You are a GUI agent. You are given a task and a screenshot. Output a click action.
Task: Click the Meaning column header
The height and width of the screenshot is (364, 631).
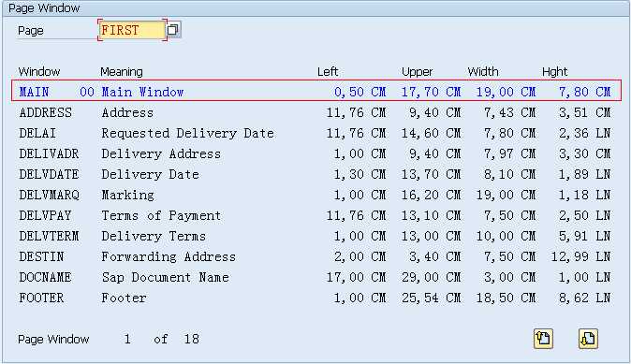(122, 72)
